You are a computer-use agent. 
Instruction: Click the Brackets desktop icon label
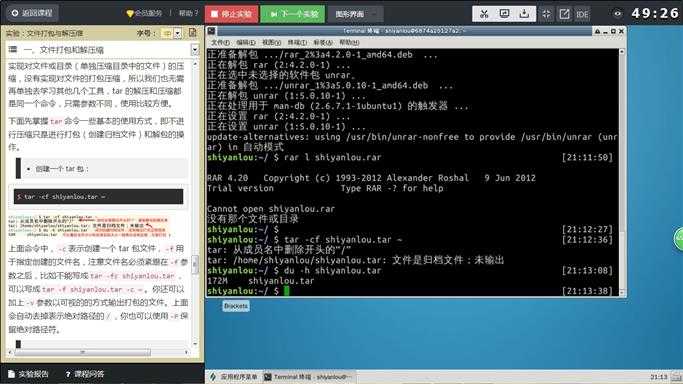click(236, 306)
